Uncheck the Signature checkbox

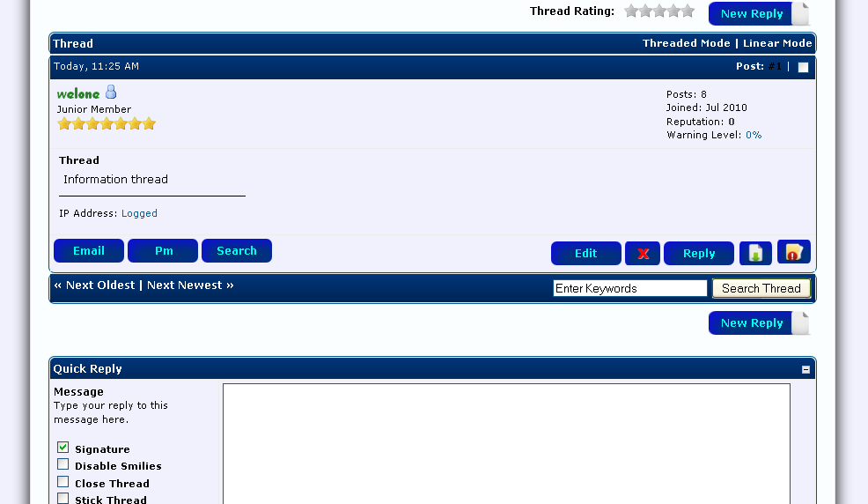(x=63, y=447)
